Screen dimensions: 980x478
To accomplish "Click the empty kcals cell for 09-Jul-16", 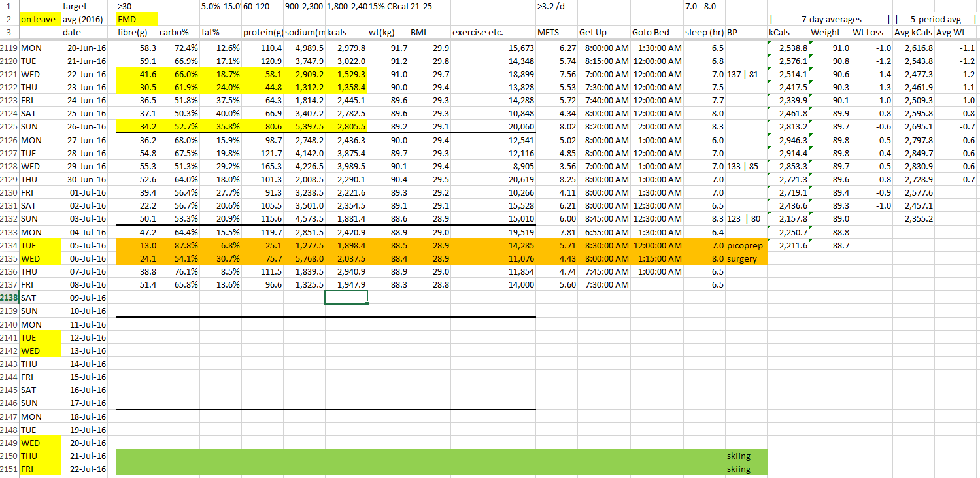I will [346, 298].
